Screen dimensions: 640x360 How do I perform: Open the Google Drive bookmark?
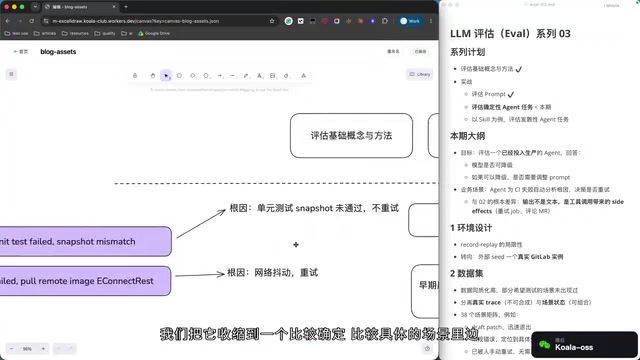coord(153,33)
